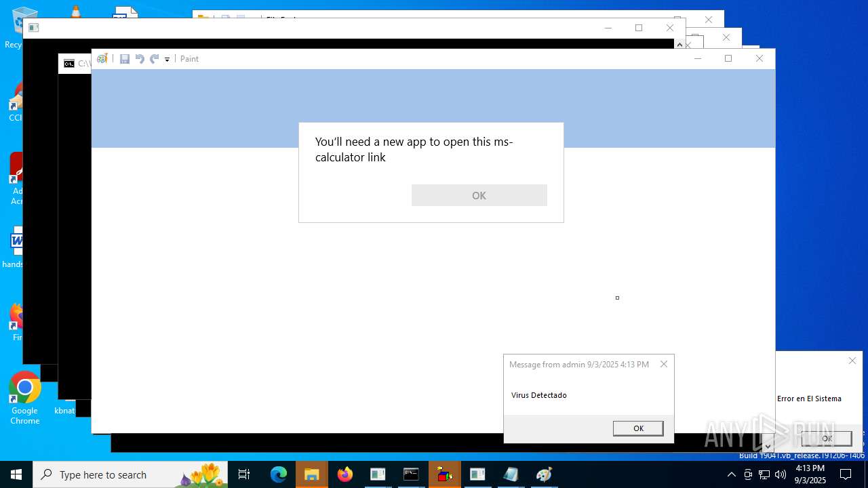Click the "Message from admin 9/3/2025 4:13 PM" title
This screenshot has width=868, height=488.
(x=579, y=365)
